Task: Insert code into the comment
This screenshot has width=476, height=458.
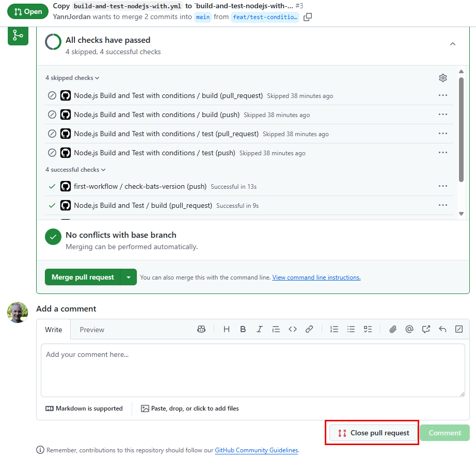Action: pos(292,329)
